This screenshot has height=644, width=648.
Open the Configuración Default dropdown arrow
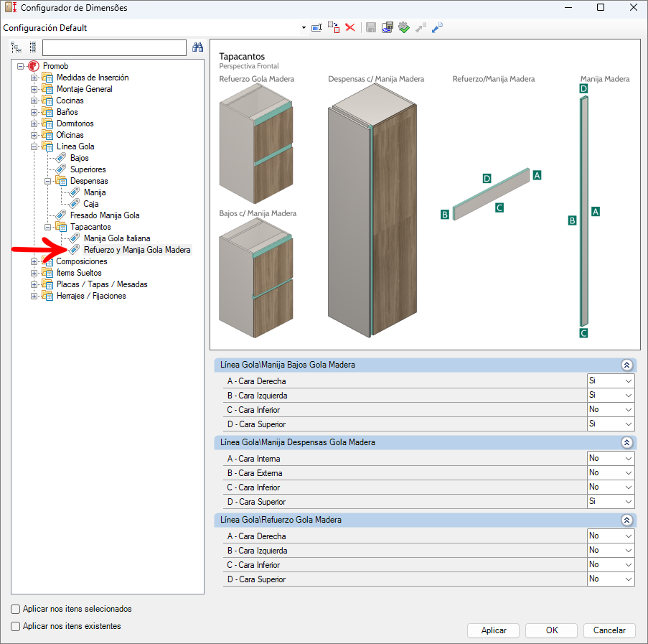pos(304,28)
